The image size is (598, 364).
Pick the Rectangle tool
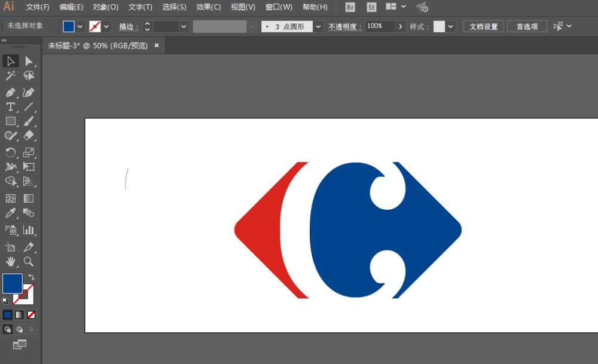10,121
